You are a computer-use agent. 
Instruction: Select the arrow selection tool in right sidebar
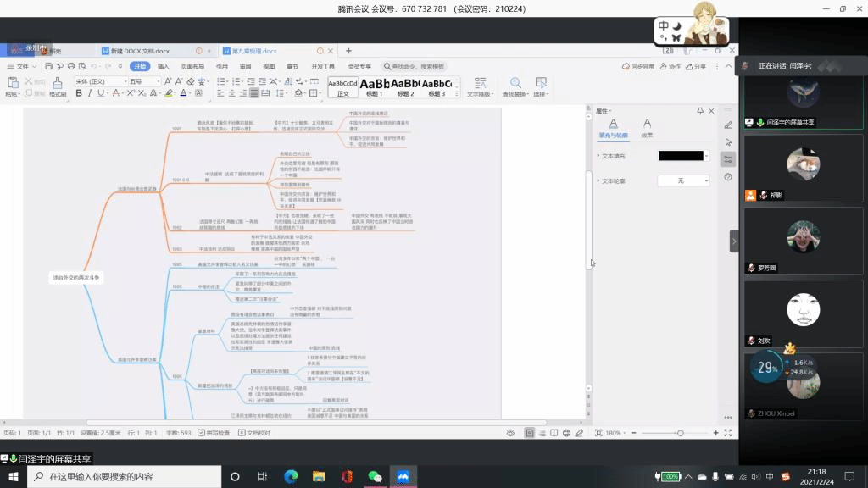(728, 142)
